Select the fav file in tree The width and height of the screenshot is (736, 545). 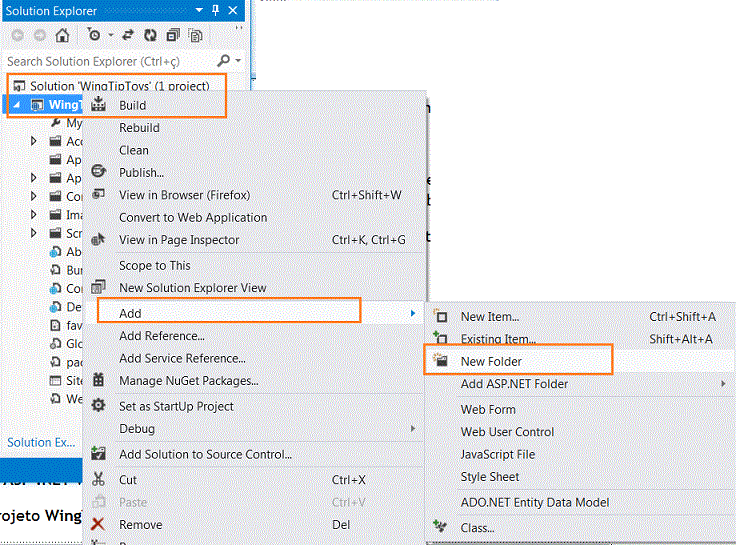click(66, 325)
